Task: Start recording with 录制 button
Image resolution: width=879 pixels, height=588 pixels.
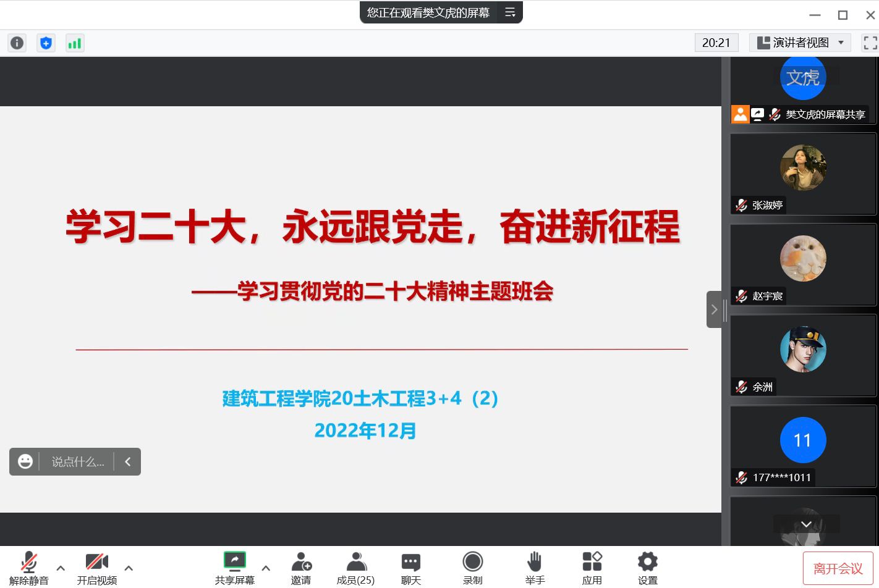Action: click(x=472, y=568)
